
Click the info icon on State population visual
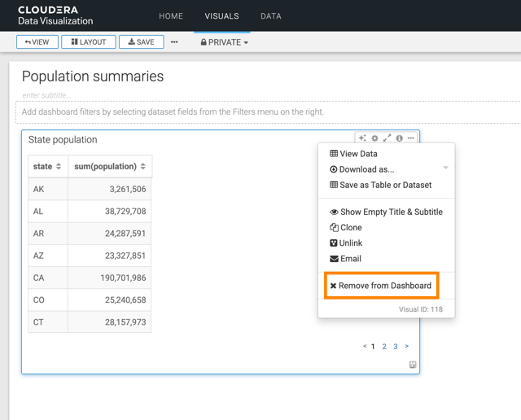point(399,138)
